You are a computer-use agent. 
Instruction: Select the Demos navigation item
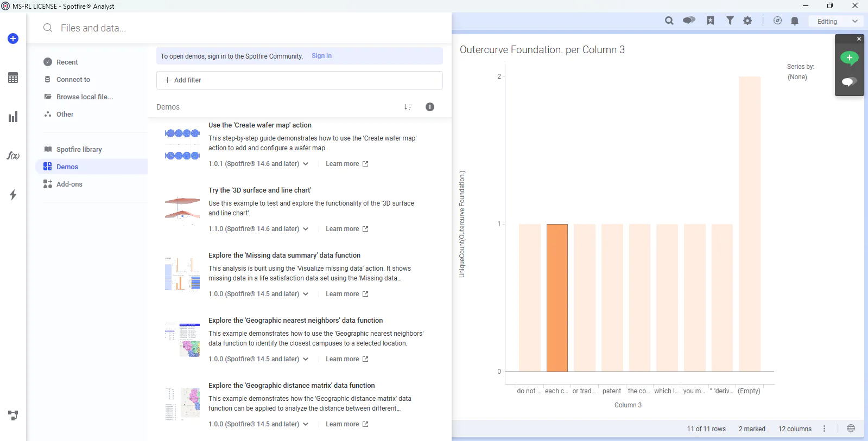(91, 167)
